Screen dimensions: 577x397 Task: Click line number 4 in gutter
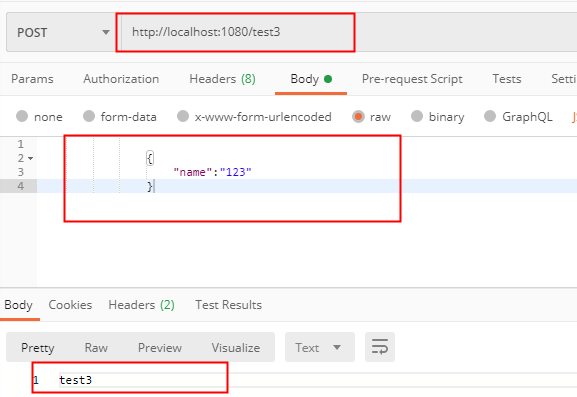pos(21,186)
